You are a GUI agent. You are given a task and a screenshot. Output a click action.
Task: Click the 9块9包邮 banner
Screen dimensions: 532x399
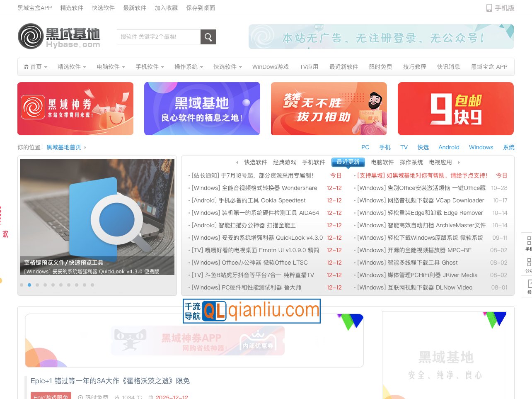click(x=455, y=109)
